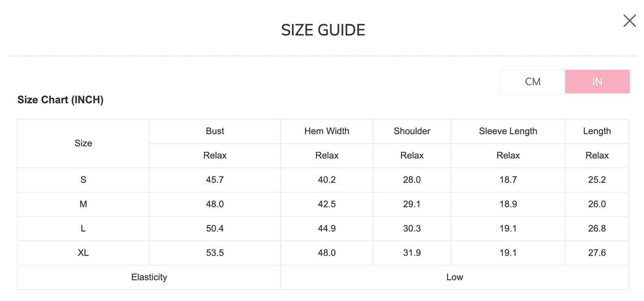644x301 pixels.
Task: Click the Shoulder column header
Action: pos(412,131)
